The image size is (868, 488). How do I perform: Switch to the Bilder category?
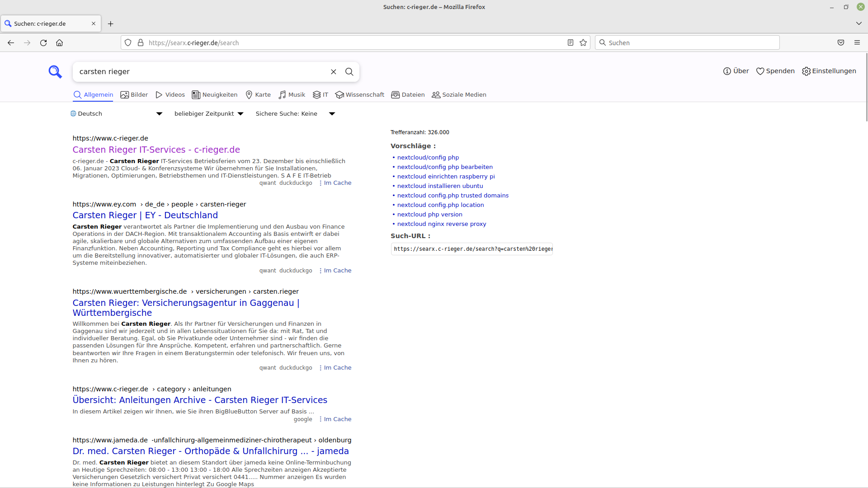[134, 94]
